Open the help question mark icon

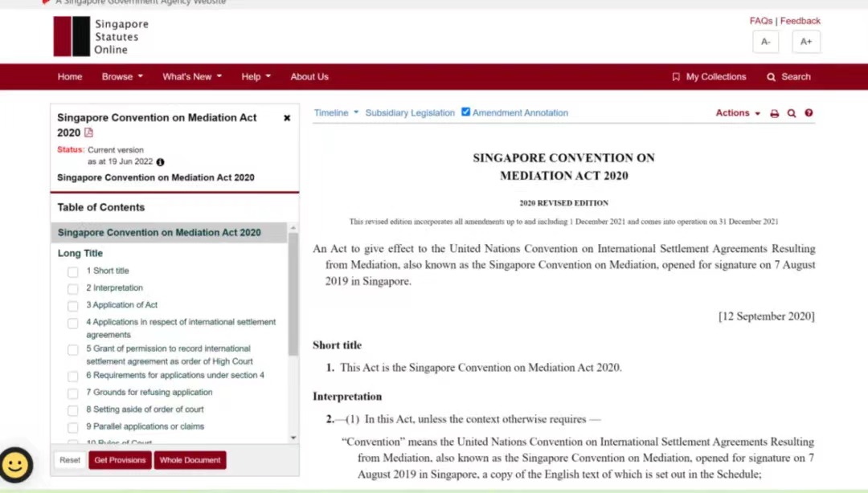click(809, 113)
